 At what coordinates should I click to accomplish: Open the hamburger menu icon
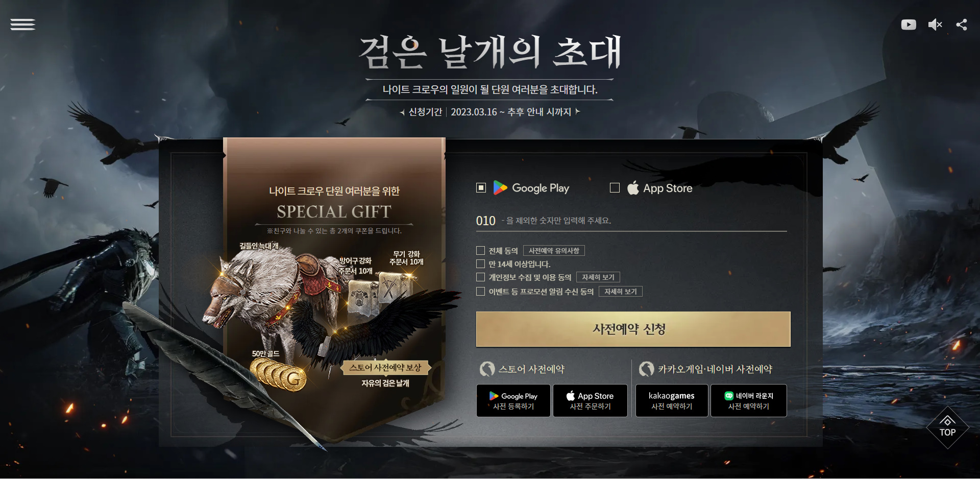point(23,25)
